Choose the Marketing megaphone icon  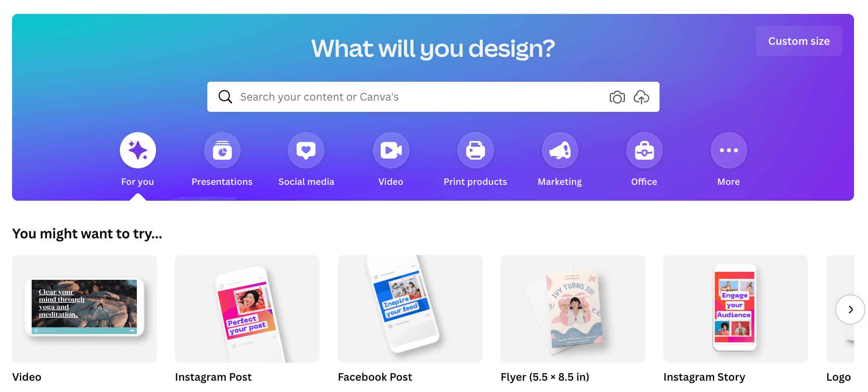pos(560,150)
